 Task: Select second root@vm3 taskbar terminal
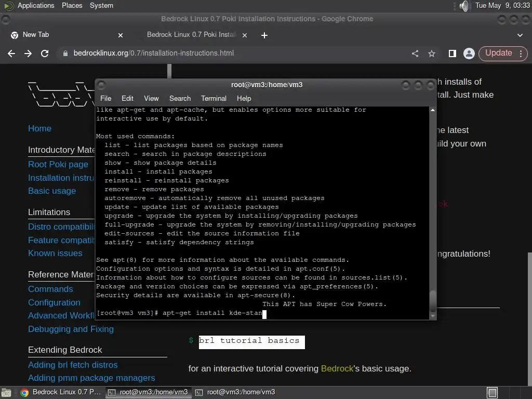[x=235, y=392]
